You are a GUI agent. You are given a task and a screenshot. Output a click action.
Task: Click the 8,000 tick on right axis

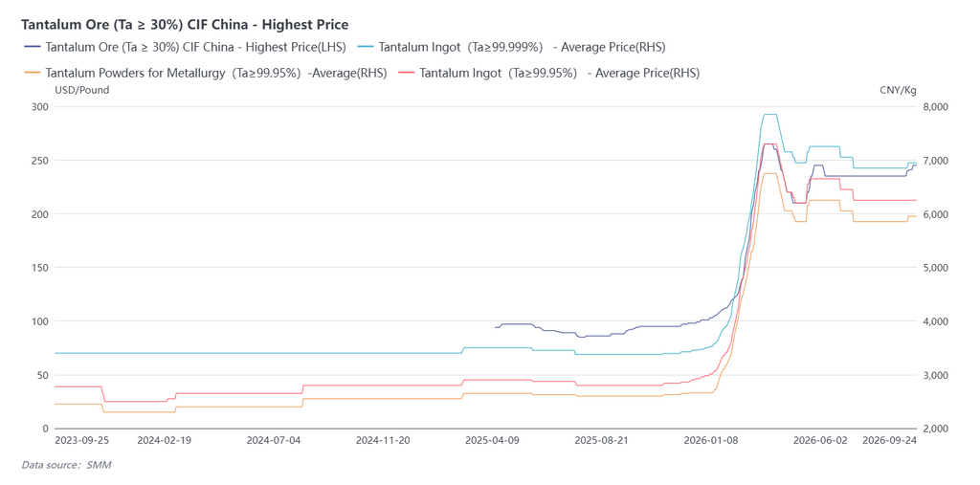coord(936,107)
